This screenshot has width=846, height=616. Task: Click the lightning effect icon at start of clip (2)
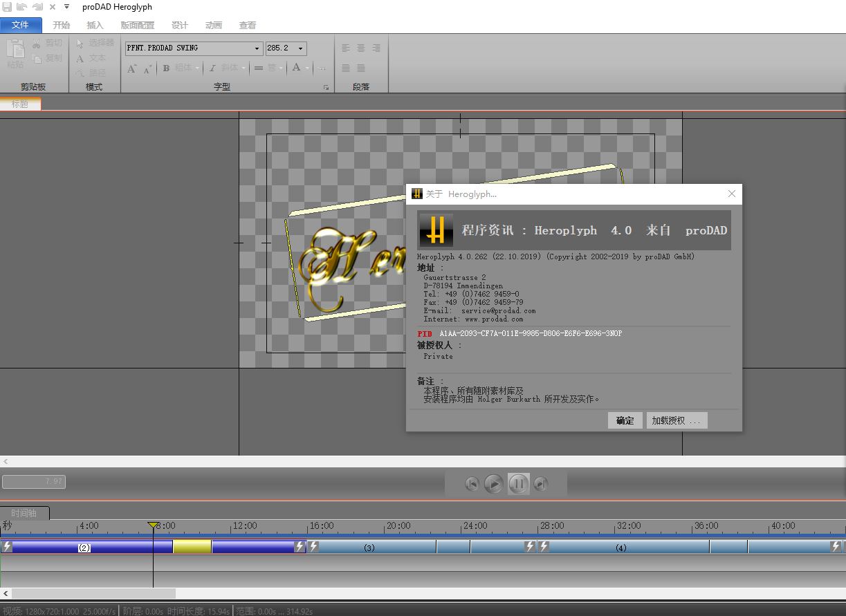tap(7, 547)
